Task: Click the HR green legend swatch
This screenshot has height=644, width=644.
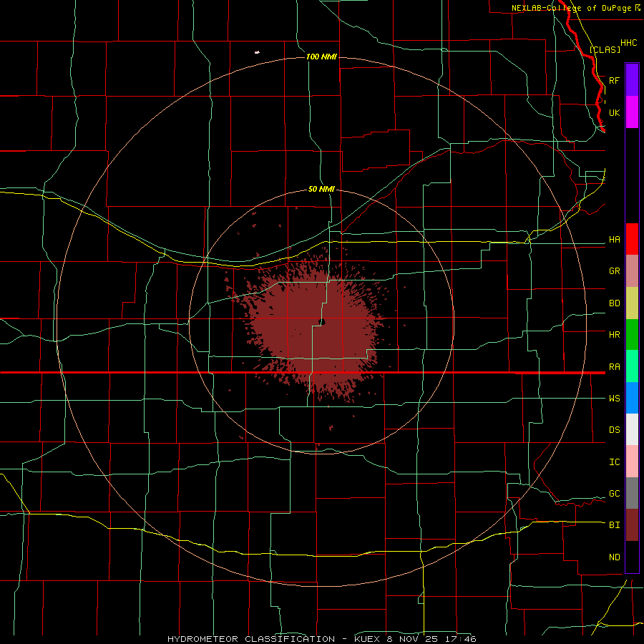Action: coord(632,335)
